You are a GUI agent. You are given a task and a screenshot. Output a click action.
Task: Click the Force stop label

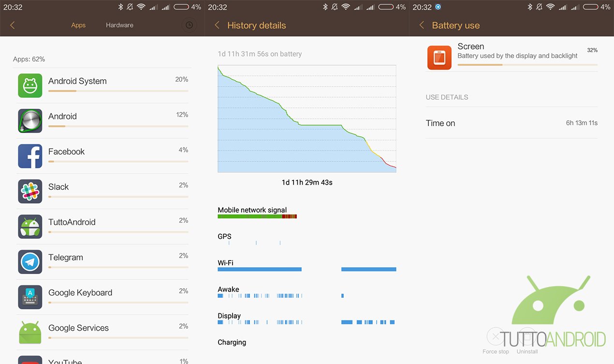click(x=496, y=351)
